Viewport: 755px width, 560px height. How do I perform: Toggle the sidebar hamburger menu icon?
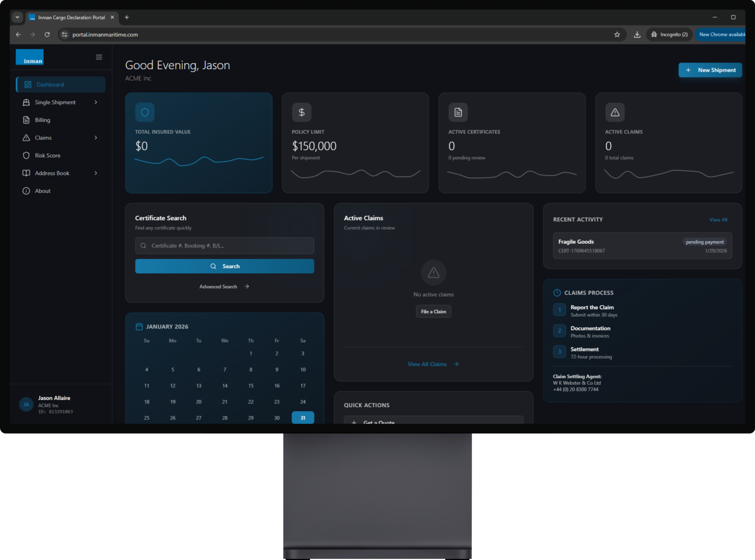(99, 57)
